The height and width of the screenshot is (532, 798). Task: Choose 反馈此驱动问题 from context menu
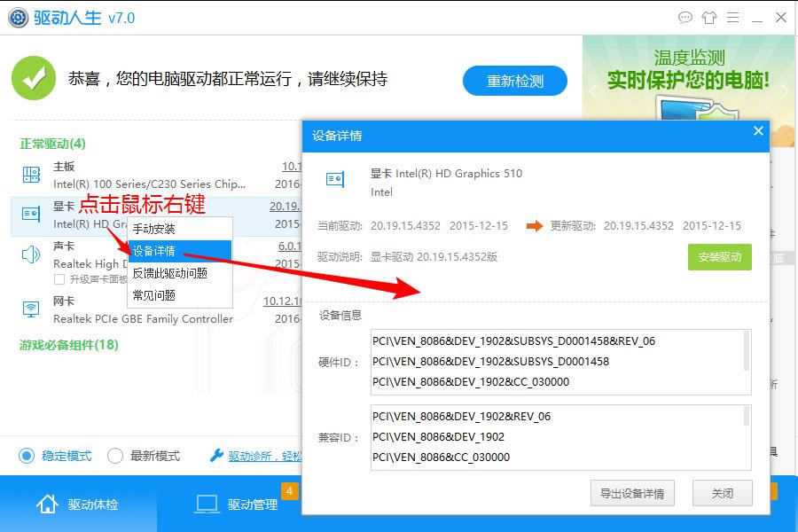pos(180,273)
